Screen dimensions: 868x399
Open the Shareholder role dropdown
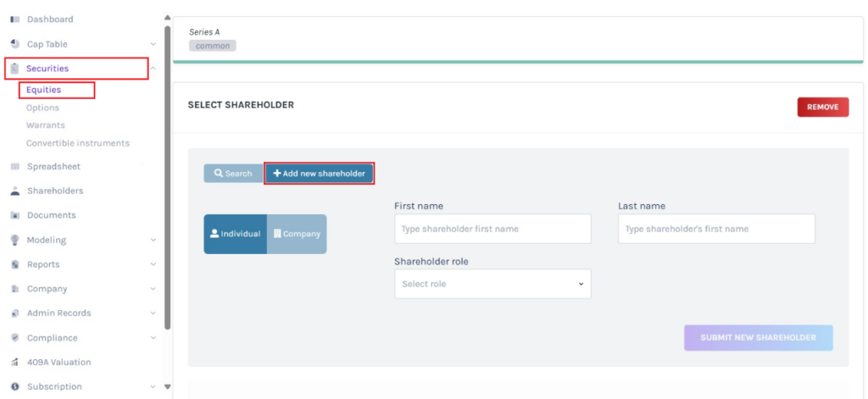pos(492,285)
